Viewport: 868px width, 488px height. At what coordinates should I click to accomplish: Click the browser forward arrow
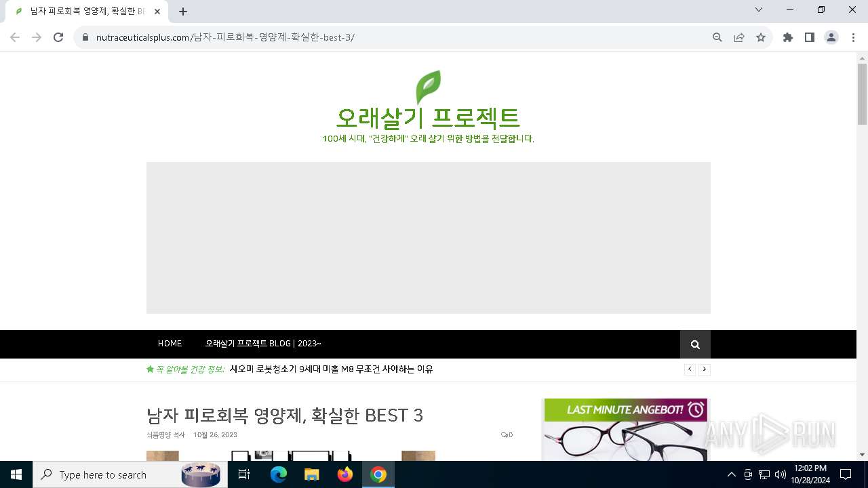(x=37, y=37)
